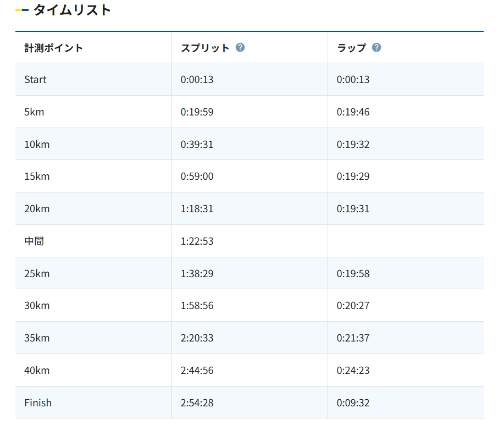Click the 15km split time 0:59:00
The width and height of the screenshot is (504, 430).
197,177
